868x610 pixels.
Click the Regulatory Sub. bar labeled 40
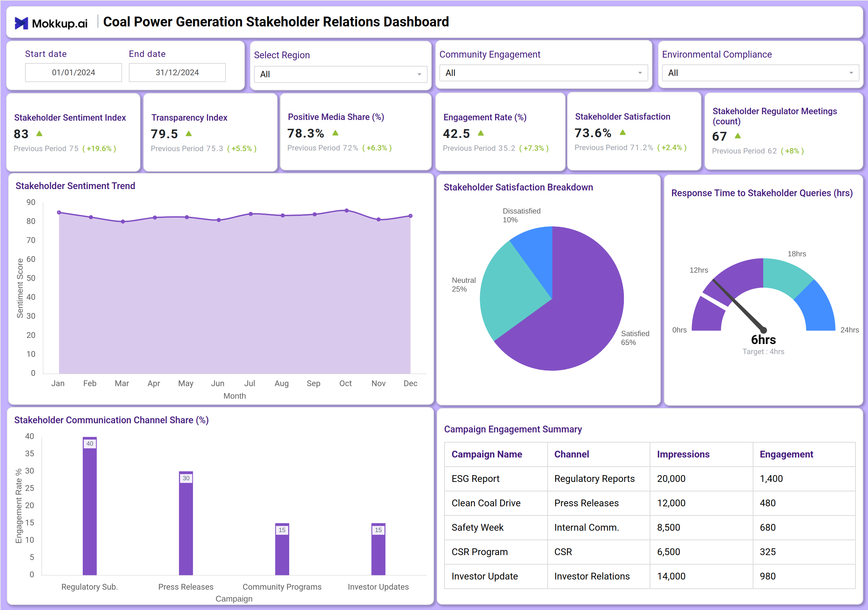[x=90, y=506]
